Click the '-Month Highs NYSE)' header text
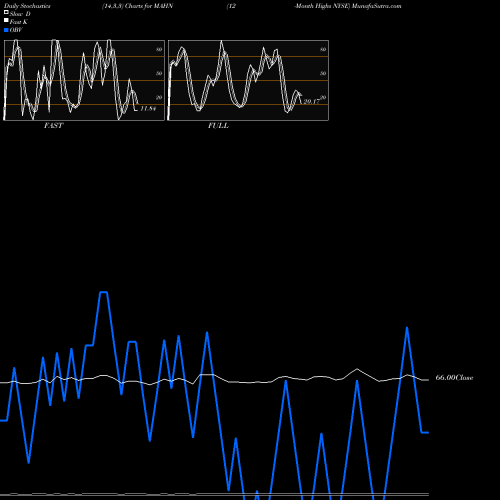Viewport: 500px width, 500px height. click(x=322, y=6)
